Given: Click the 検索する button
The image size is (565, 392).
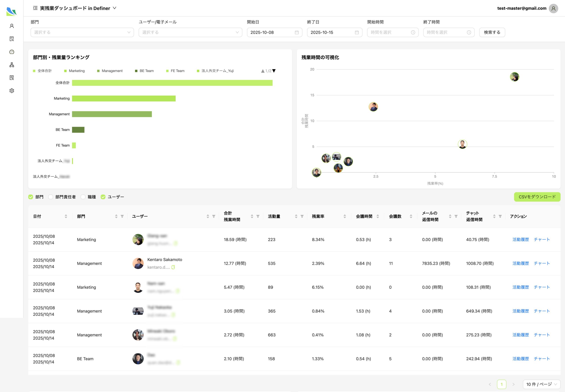Looking at the screenshot, I should pos(492,32).
